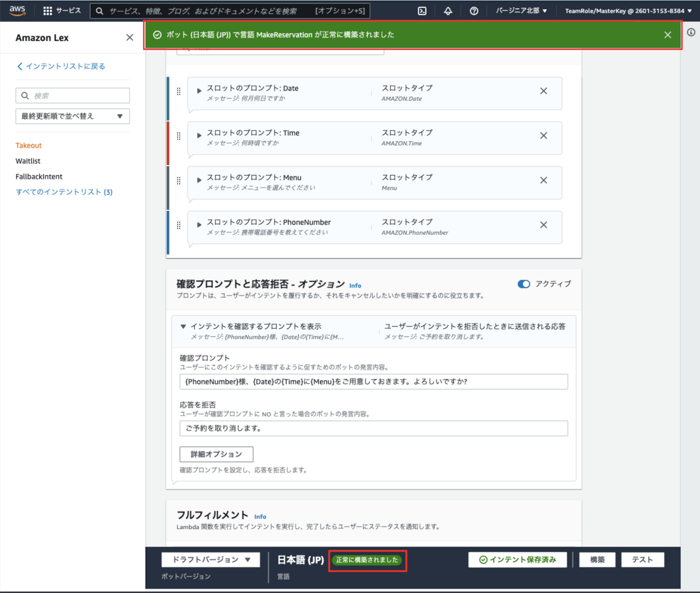Click the 正常に構築されました status badge

pos(367,560)
